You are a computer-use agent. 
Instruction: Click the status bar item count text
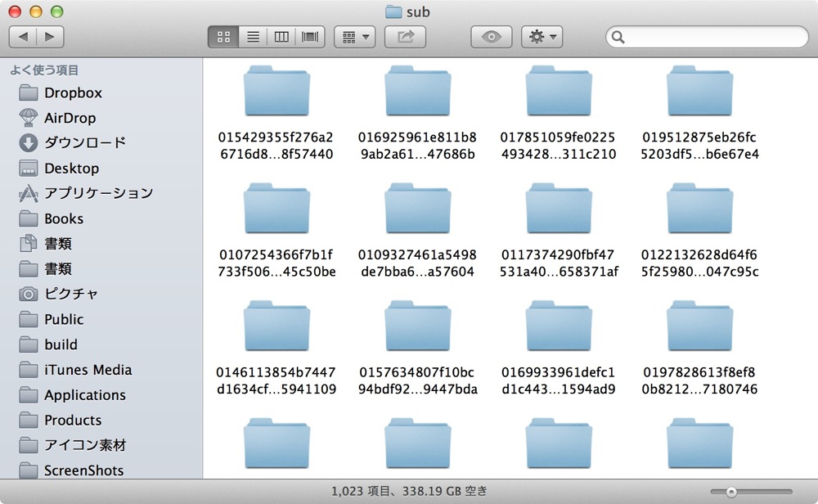409,491
